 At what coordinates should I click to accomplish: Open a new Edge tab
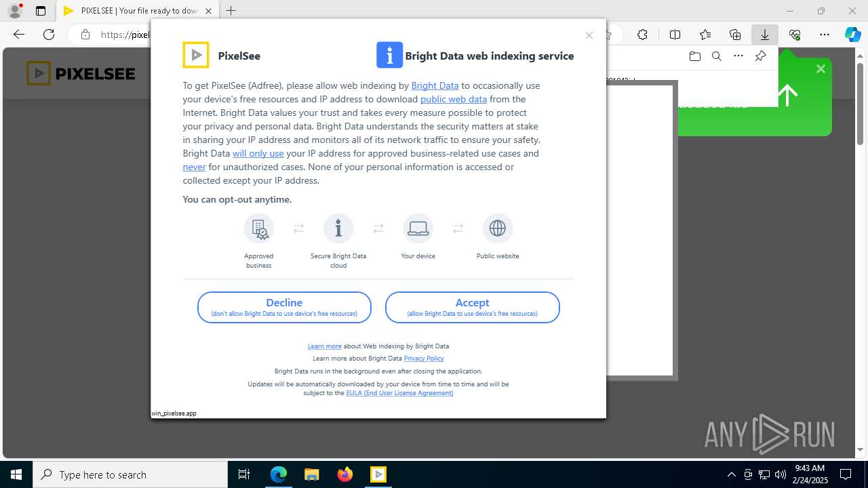pyautogui.click(x=231, y=11)
